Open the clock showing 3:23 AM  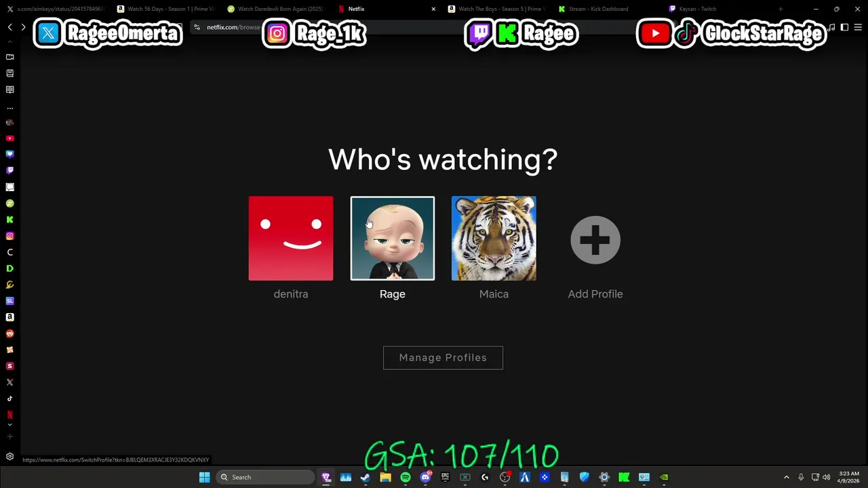(849, 477)
